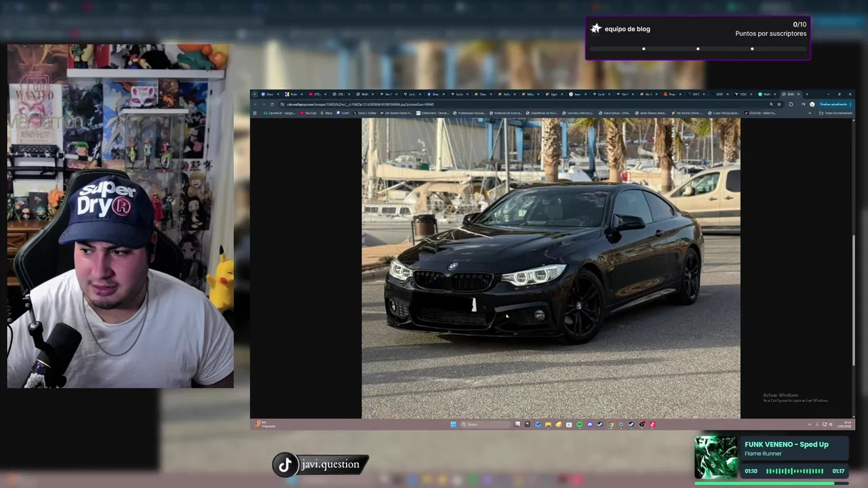The height and width of the screenshot is (488, 868).
Task: Open Spotify from the taskbar
Action: click(579, 424)
